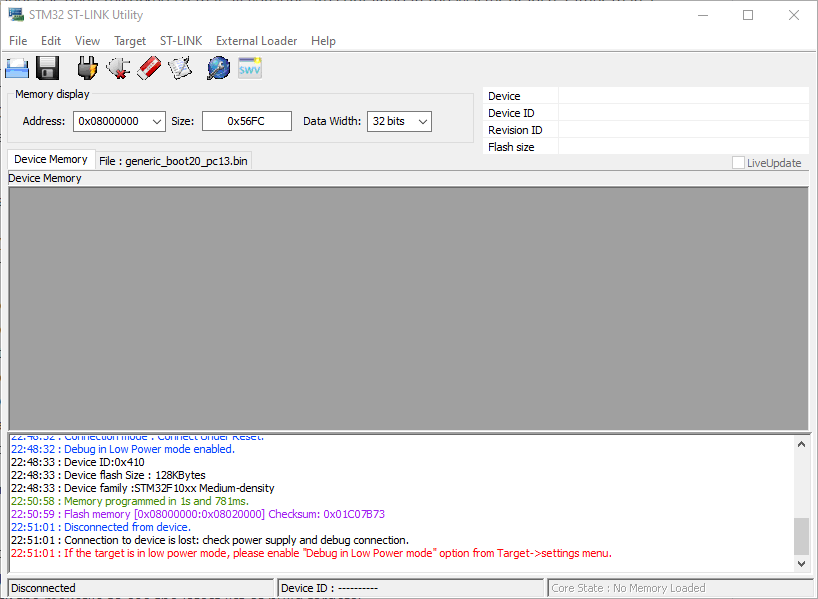Screen dimensions: 818x599
Task: Open the View menu
Action: [87, 41]
